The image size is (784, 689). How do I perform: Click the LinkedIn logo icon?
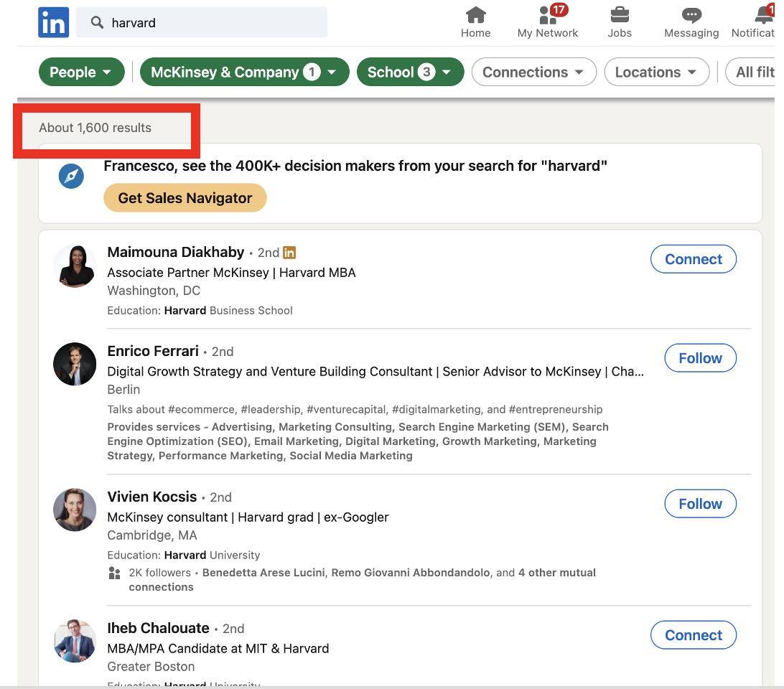tap(54, 22)
